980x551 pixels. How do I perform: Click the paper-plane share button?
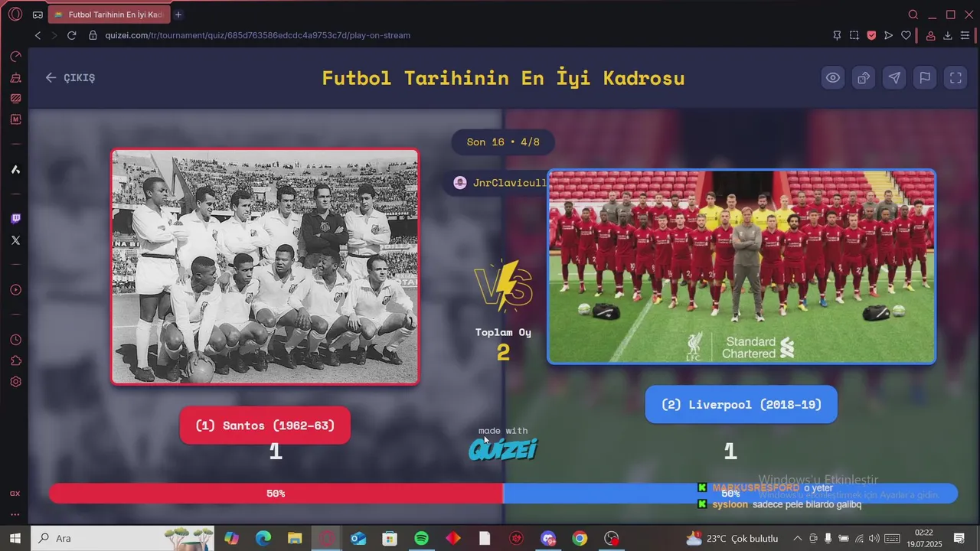pos(894,77)
